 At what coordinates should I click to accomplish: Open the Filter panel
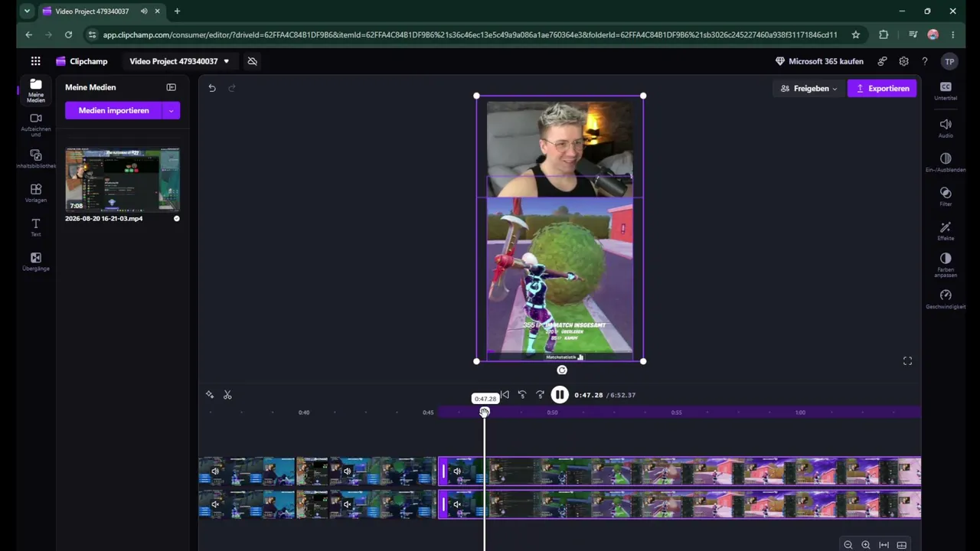(946, 197)
